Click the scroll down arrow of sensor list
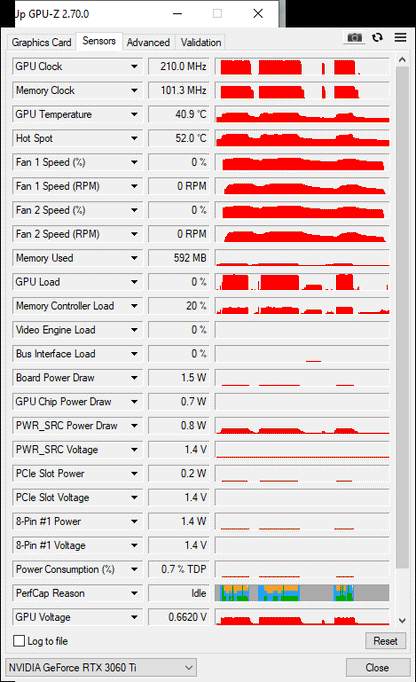 [402, 620]
